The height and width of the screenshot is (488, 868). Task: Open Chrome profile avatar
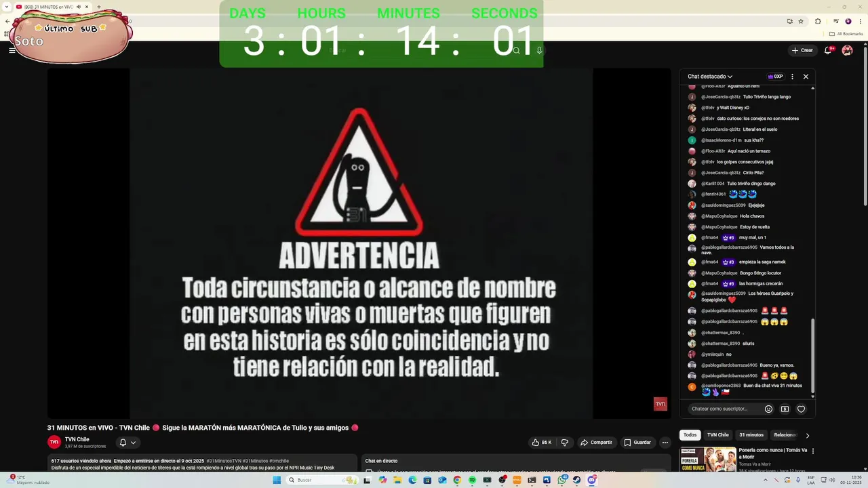[x=848, y=21]
